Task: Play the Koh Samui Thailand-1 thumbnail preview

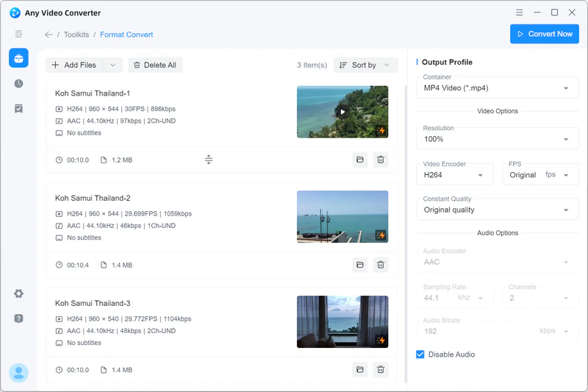Action: 343,112
